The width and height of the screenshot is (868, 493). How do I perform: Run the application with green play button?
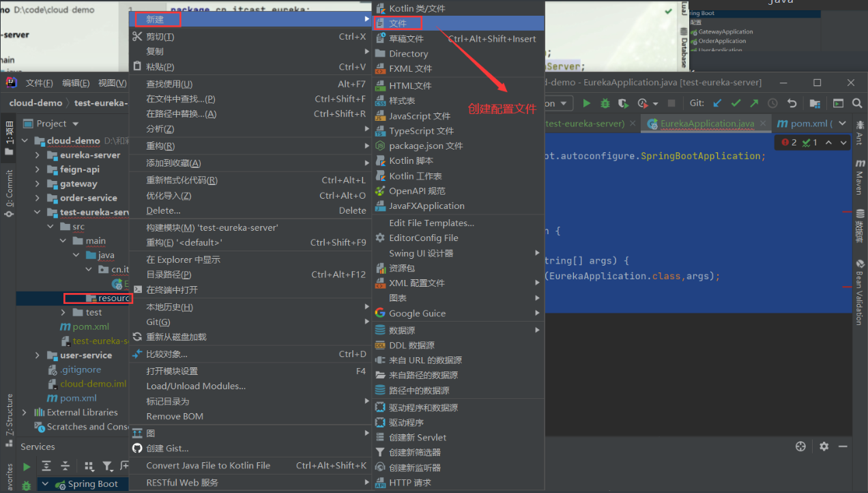[586, 103]
